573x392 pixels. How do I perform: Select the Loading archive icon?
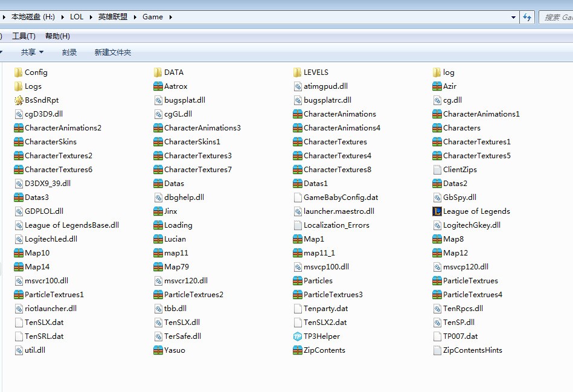(x=158, y=225)
